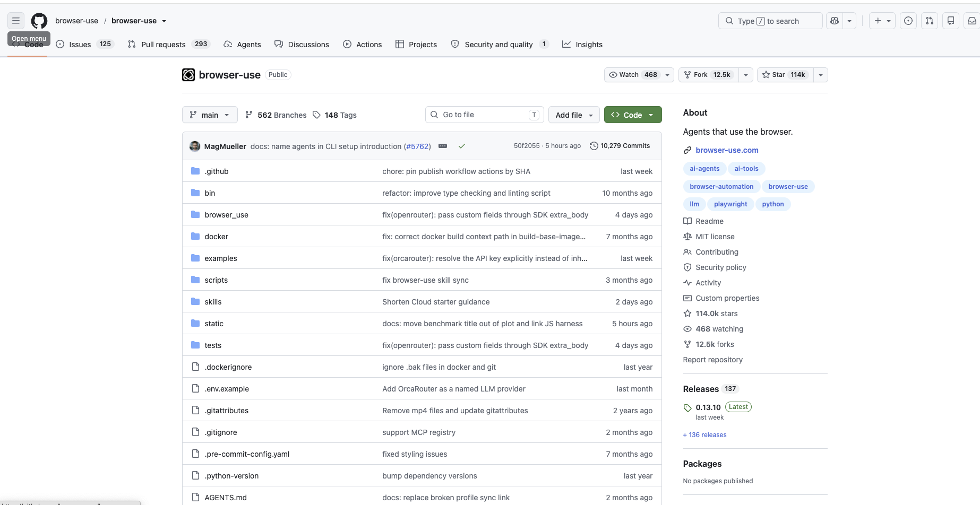Open the Security and quality tab
980x505 pixels.
tap(500, 45)
